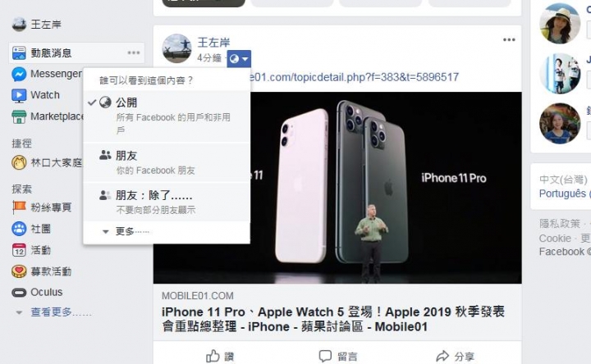
Task: Click 讚 like button on post
Action: point(220,356)
